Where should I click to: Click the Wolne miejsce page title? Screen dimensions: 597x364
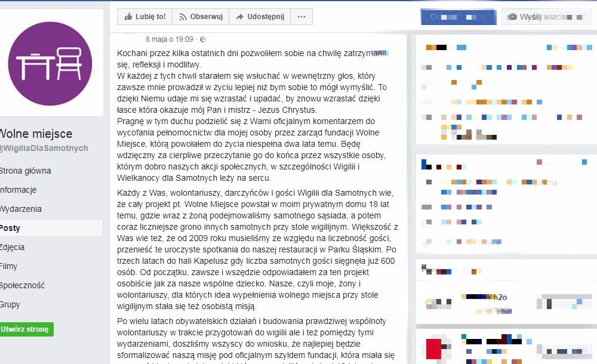pos(36,134)
